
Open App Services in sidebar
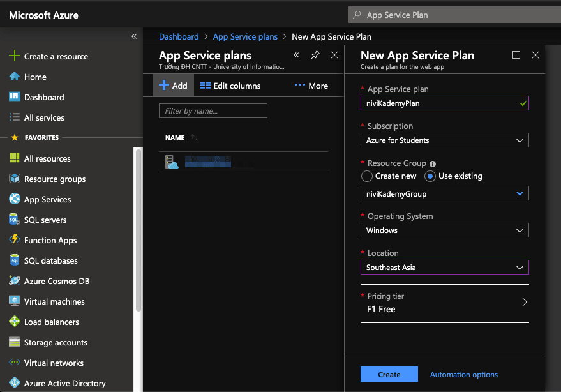coord(47,199)
